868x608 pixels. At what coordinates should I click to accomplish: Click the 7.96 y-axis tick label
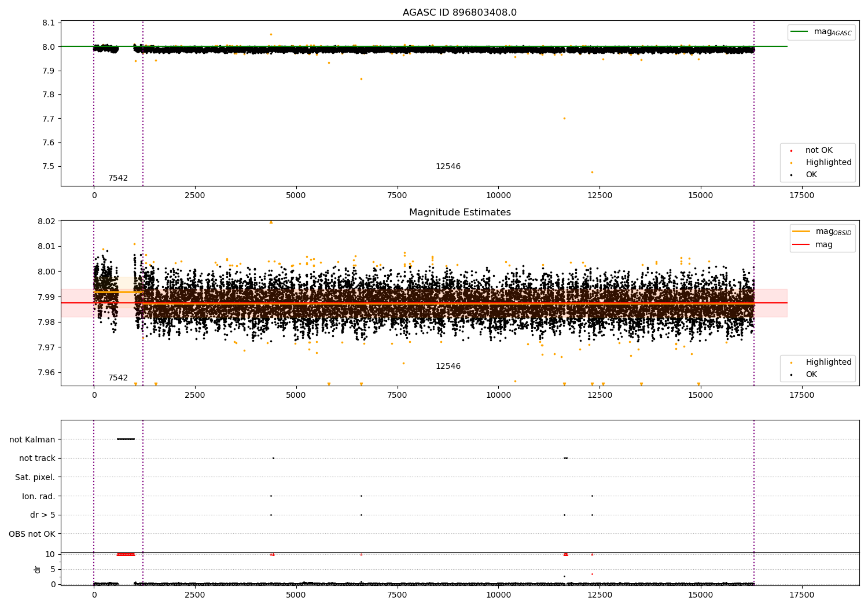tap(46, 373)
